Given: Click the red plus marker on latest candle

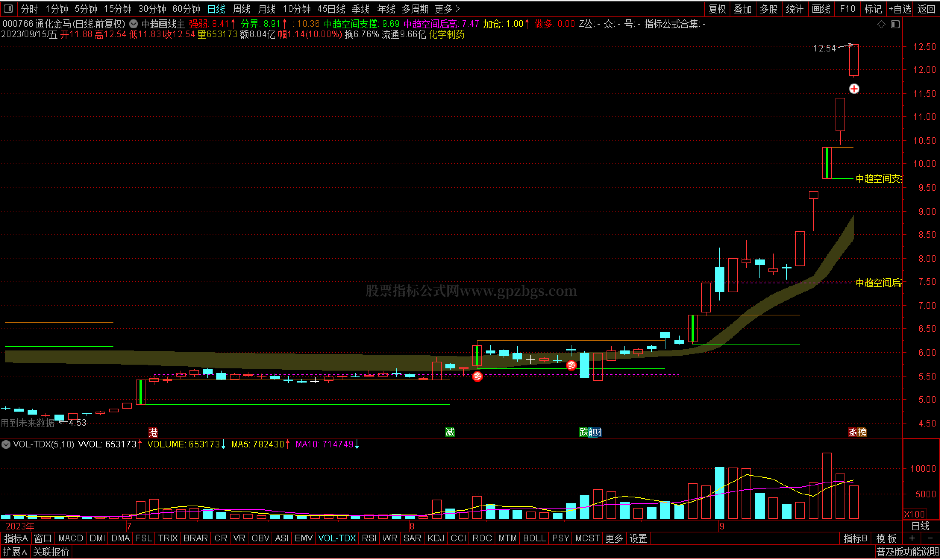Looking at the screenshot, I should click(854, 89).
